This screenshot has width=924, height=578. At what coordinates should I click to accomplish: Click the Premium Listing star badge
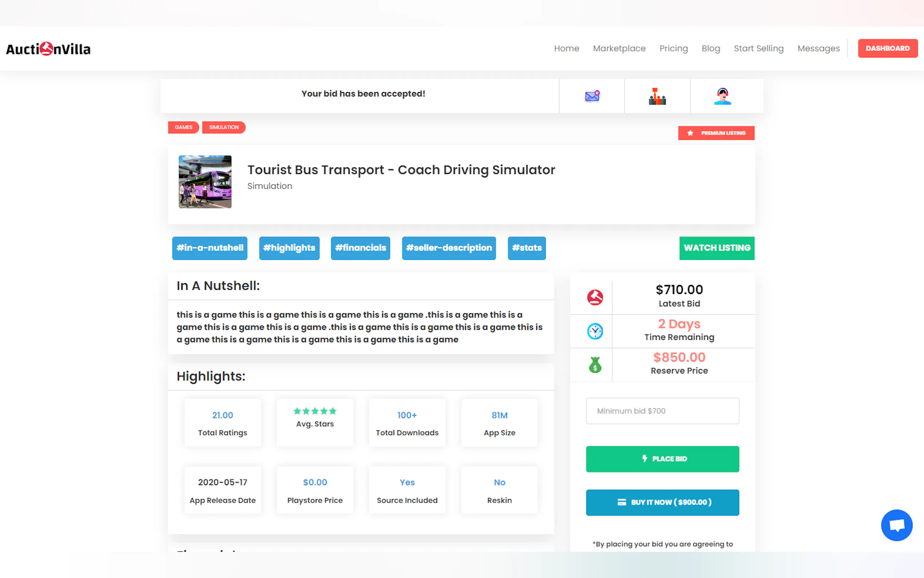pos(716,133)
